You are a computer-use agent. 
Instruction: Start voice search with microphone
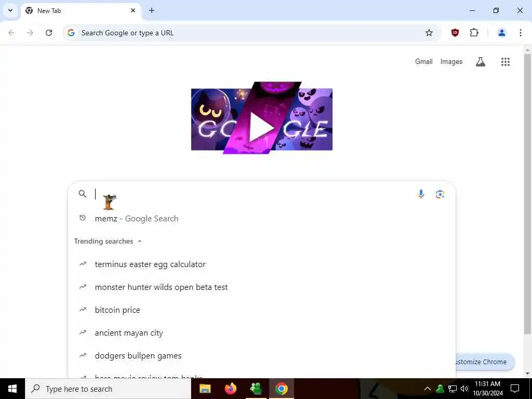click(x=421, y=194)
